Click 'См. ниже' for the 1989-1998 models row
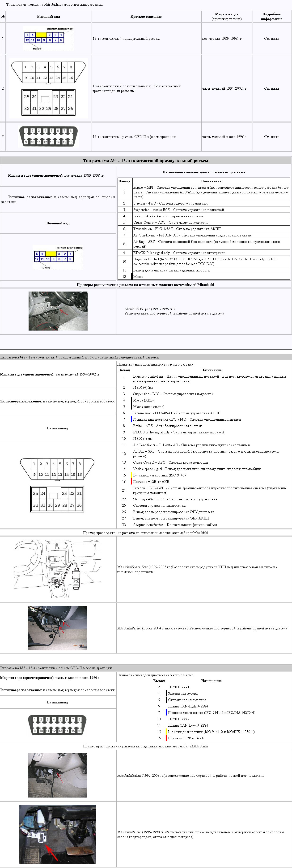 coord(271,38)
